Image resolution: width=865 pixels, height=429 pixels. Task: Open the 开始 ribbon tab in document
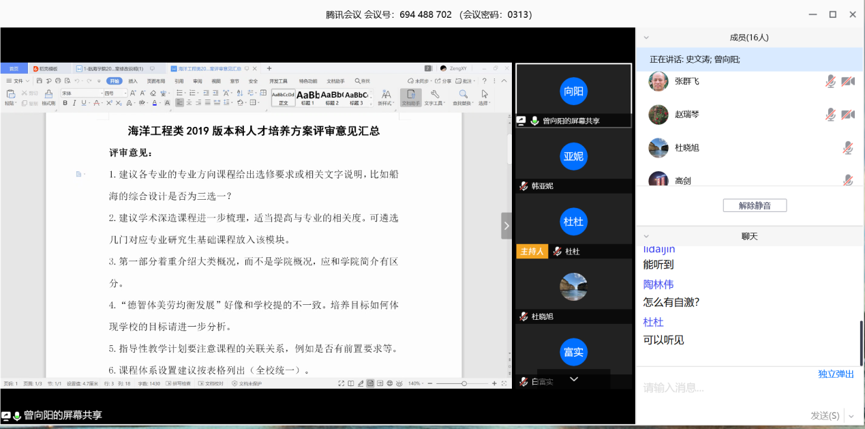click(x=114, y=81)
